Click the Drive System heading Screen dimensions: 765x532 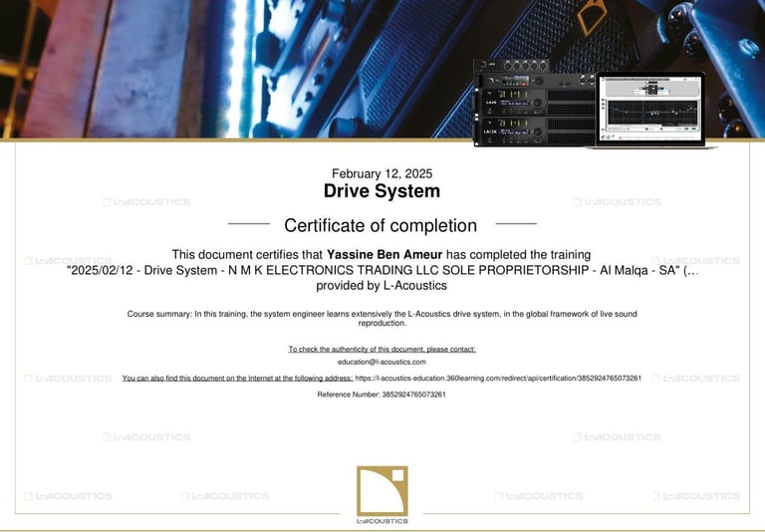point(382,191)
